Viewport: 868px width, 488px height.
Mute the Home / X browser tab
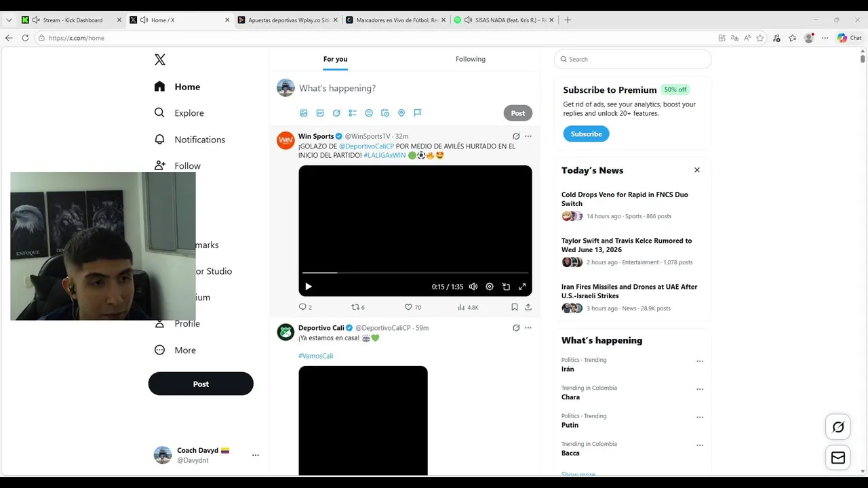click(x=144, y=20)
